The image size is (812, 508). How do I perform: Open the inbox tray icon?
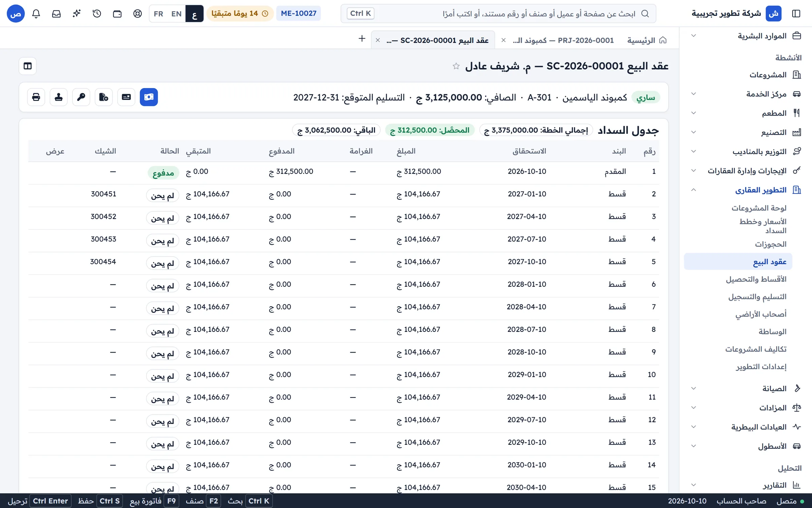57,14
